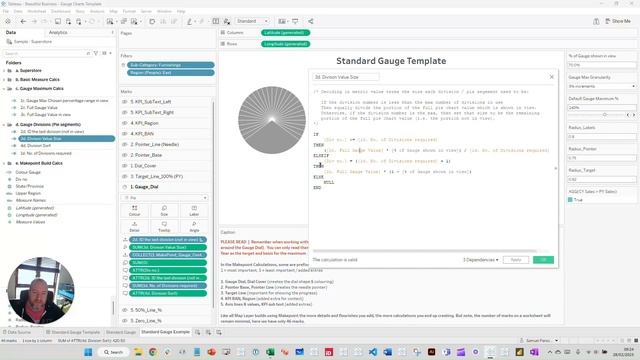Viewport: 640px width, 360px height.
Task: Open the Pie mark type dropdown
Action: pyautogui.click(x=164, y=198)
